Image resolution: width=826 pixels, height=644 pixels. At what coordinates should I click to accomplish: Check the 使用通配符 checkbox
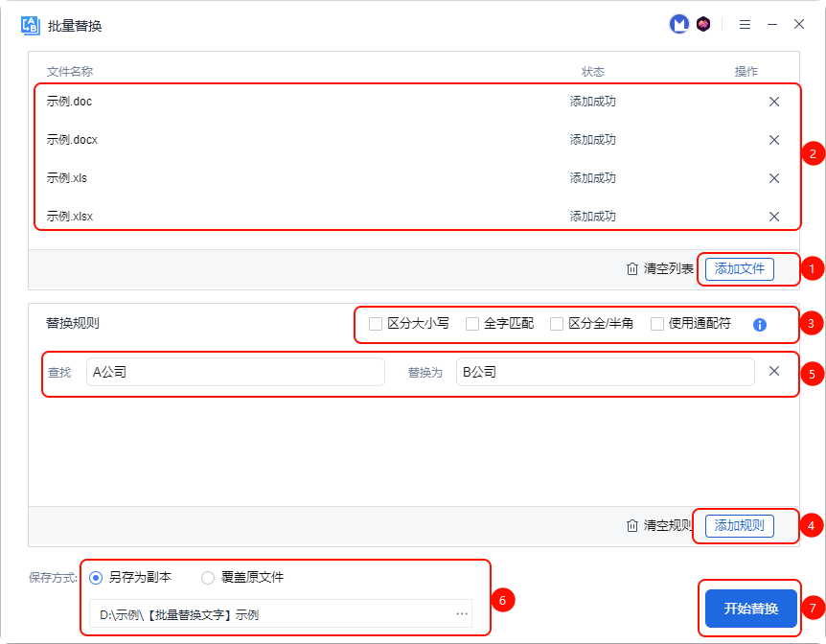[657, 324]
